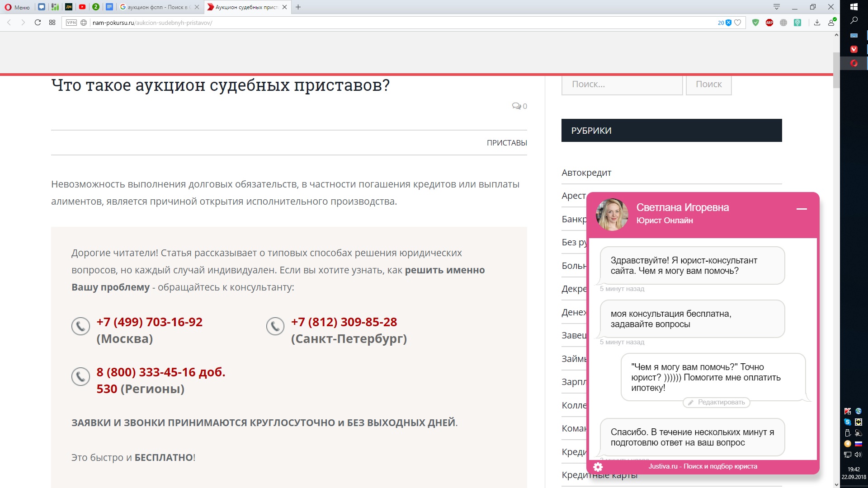Switch to the Vivaldi taskbar app

point(854,49)
